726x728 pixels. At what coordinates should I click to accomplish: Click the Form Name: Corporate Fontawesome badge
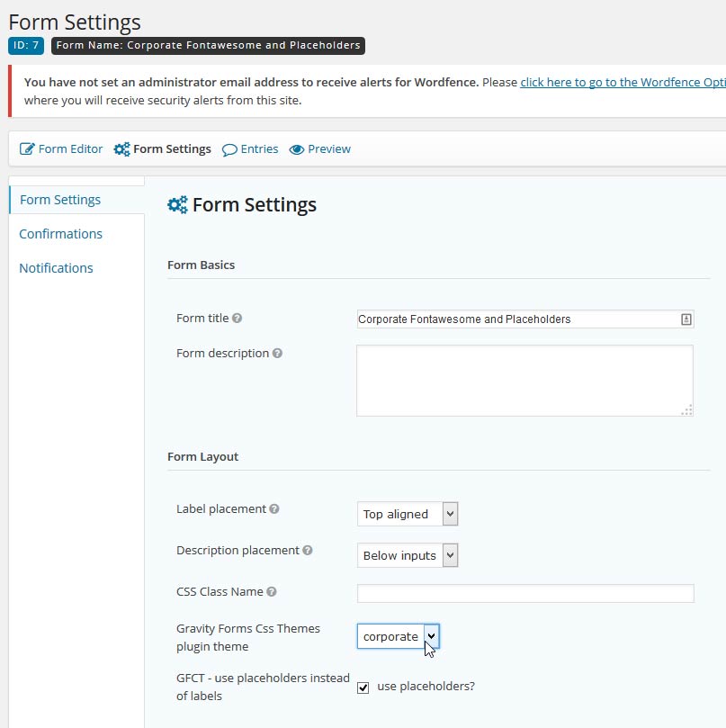pos(208,46)
